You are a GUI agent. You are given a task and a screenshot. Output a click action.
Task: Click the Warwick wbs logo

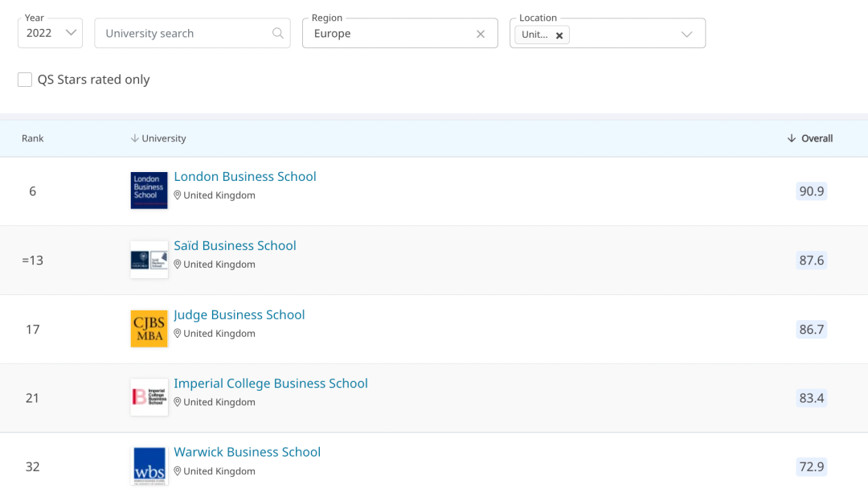click(x=149, y=466)
